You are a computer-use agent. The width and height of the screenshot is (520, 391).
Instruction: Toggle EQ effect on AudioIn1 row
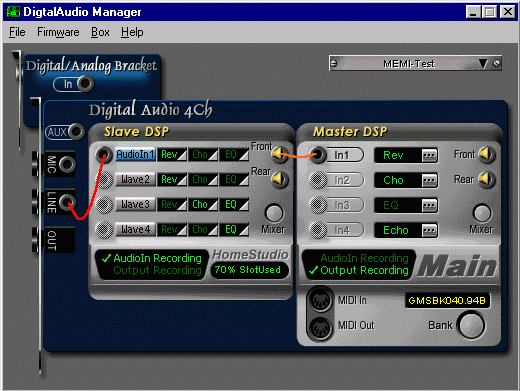pyautogui.click(x=234, y=155)
